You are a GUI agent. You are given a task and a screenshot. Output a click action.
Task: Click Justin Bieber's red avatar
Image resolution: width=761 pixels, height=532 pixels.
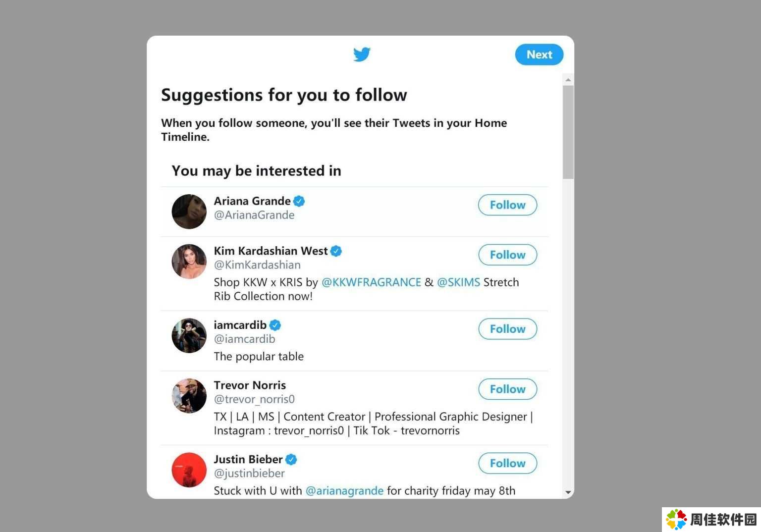pyautogui.click(x=189, y=470)
